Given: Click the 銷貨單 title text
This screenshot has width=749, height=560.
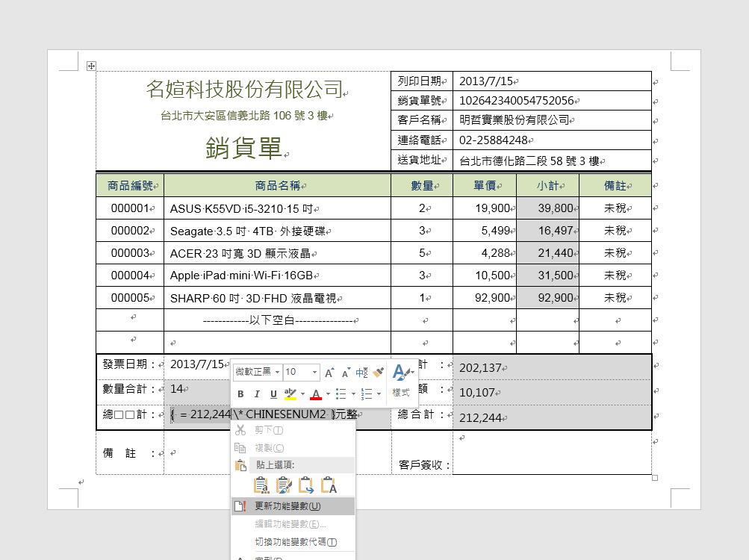Looking at the screenshot, I should click(244, 148).
